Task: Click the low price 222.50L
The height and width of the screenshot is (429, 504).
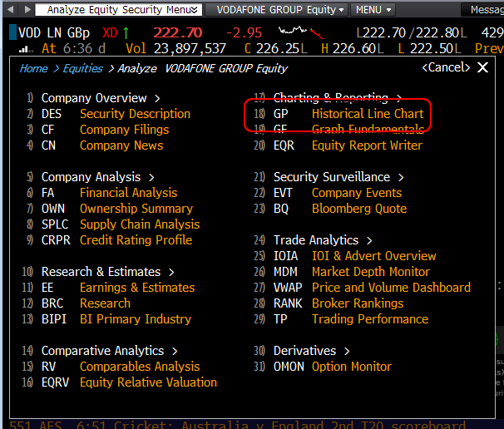Action: [x=436, y=49]
